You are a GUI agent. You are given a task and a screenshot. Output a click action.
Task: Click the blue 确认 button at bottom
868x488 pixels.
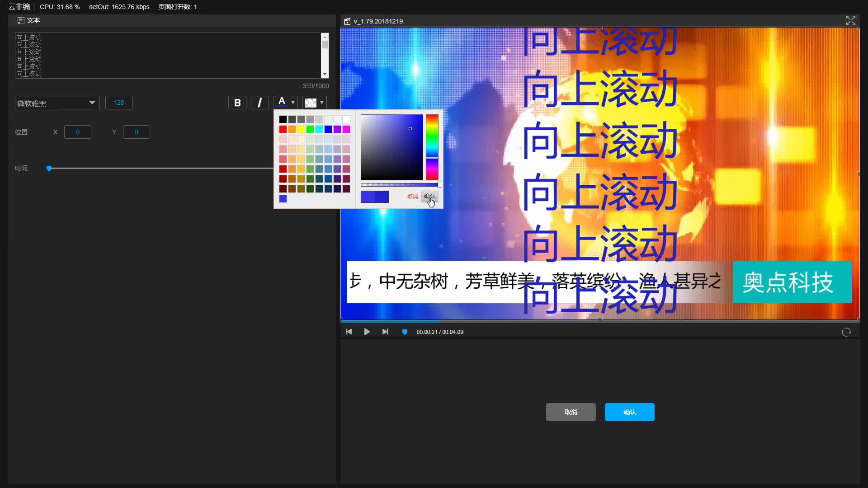pyautogui.click(x=630, y=412)
